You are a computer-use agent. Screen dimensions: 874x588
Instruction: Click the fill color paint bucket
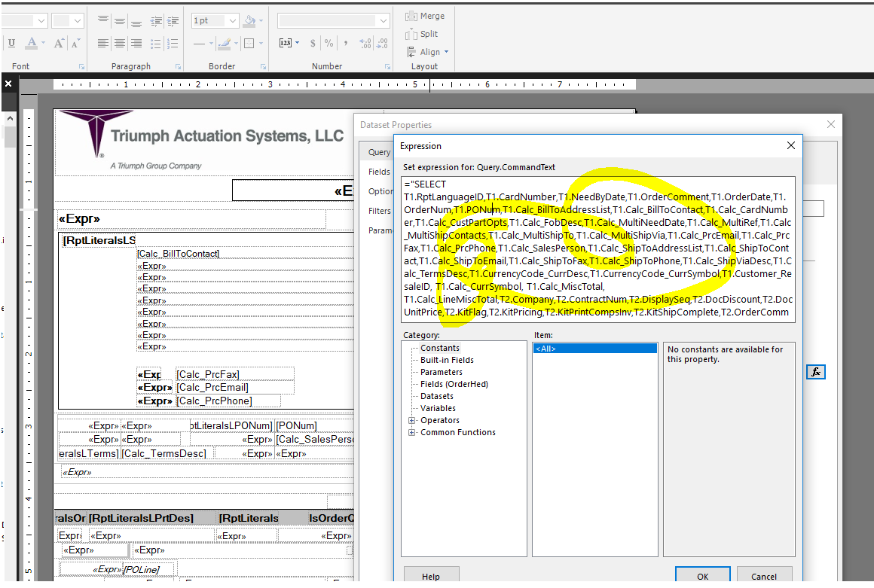pyautogui.click(x=249, y=20)
